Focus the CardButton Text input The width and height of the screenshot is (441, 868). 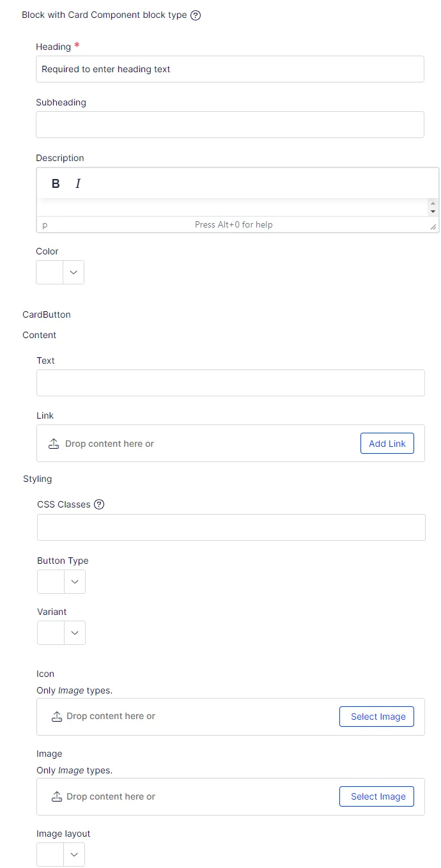(231, 383)
